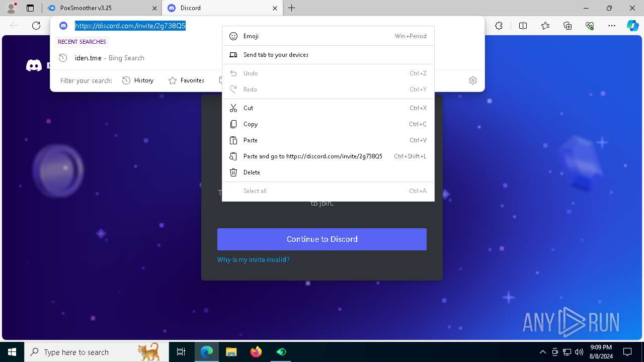Open Microsoft Edge from the taskbar
This screenshot has height=362, width=644.
point(207,352)
